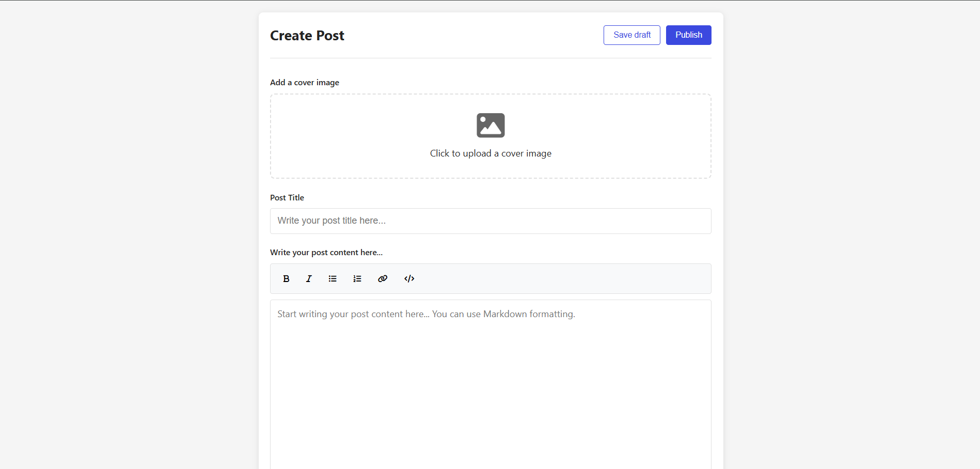Click the 'Post Title' label
The image size is (980, 469).
point(287,198)
